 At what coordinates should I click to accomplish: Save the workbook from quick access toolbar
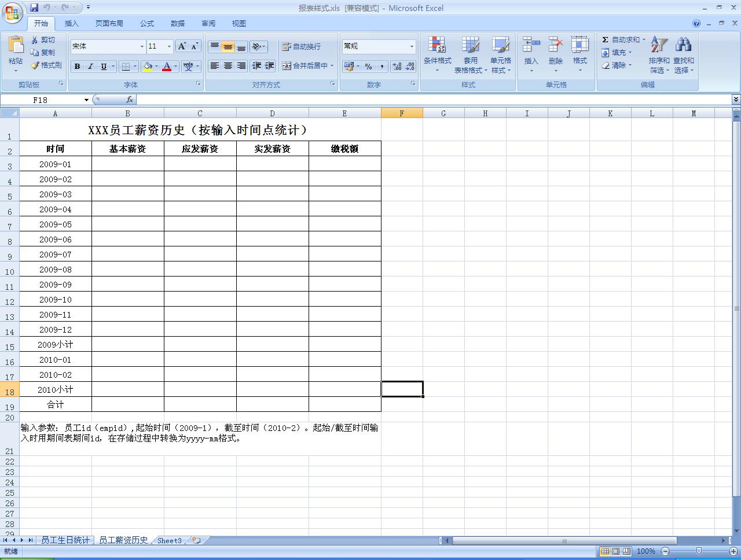[x=34, y=8]
